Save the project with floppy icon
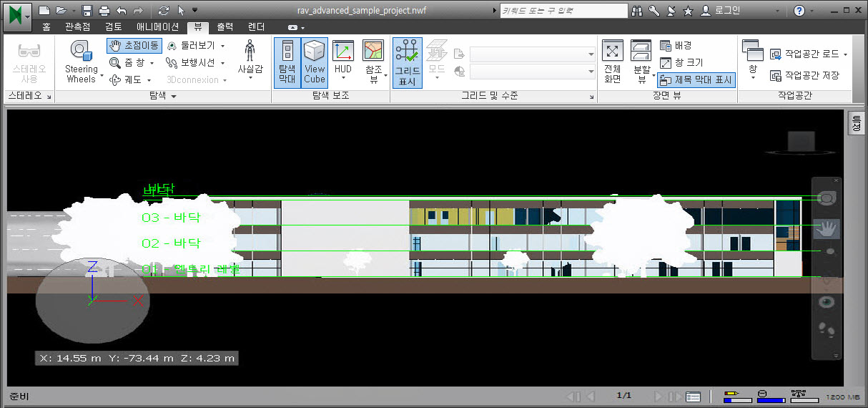The width and height of the screenshot is (868, 408). (x=87, y=11)
